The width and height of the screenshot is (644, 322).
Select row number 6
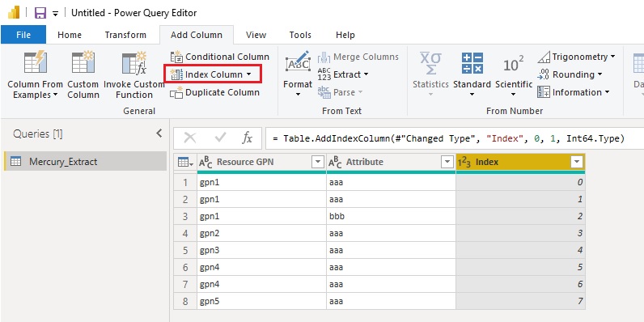click(185, 267)
